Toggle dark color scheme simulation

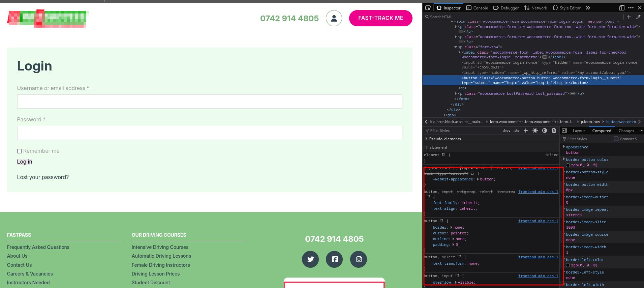click(x=544, y=131)
